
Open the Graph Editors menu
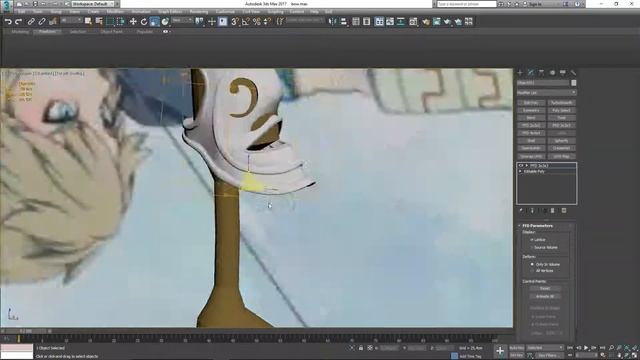pyautogui.click(x=170, y=12)
